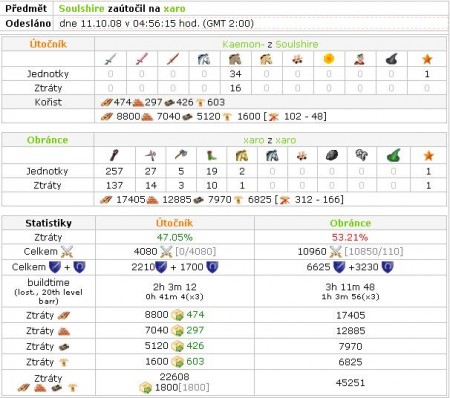Click the defender's hero star icon

[428, 155]
